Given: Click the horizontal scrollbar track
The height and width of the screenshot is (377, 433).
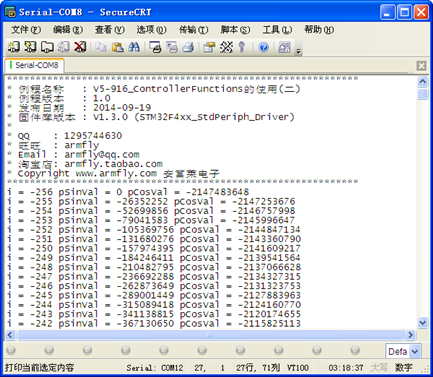Looking at the screenshot, I should coord(210,335).
